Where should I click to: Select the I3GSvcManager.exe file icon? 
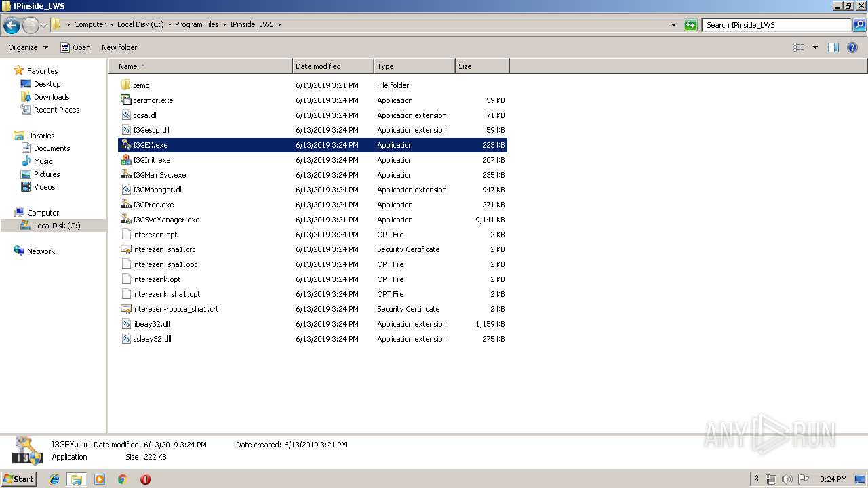[125, 220]
